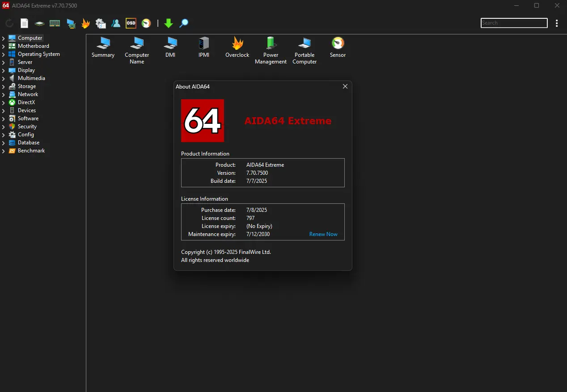The width and height of the screenshot is (567, 392).
Task: Click the build date value 7/7/2025
Action: coord(257,181)
